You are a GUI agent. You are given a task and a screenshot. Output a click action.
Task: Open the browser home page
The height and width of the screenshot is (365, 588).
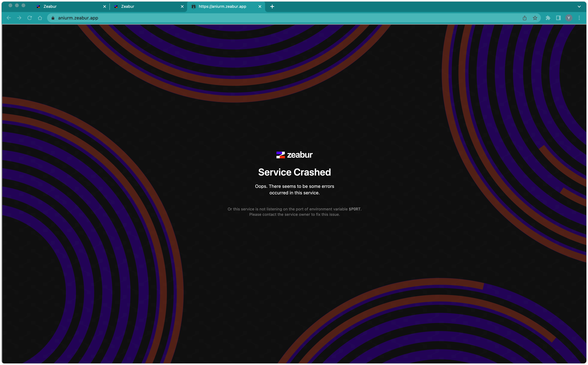pyautogui.click(x=40, y=18)
